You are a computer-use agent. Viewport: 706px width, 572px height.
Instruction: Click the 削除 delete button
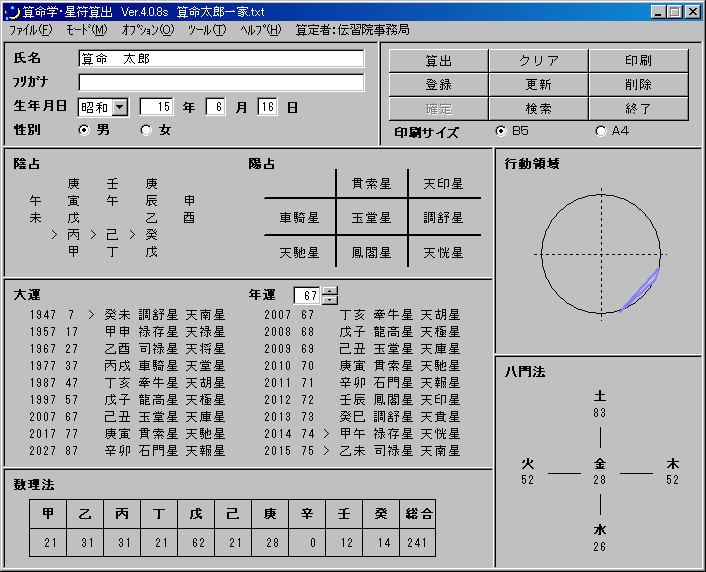638,85
